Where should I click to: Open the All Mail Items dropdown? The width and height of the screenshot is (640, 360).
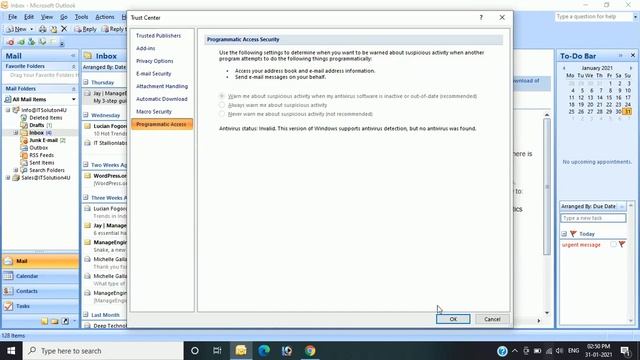(73, 99)
